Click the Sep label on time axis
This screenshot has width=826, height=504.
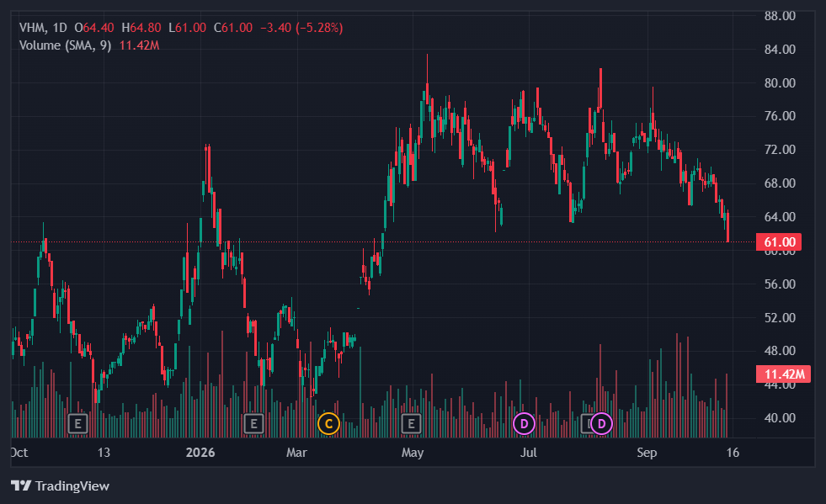pyautogui.click(x=647, y=453)
